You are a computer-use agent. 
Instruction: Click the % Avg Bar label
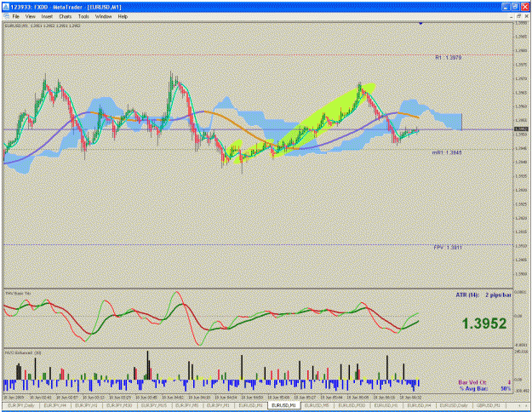coord(473,388)
